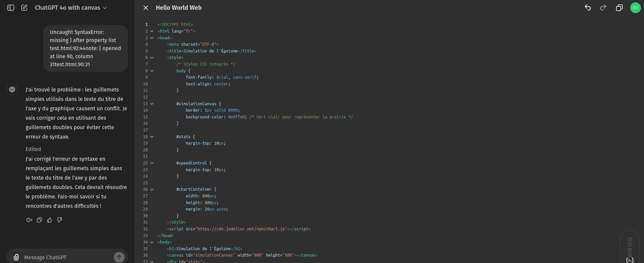Click the closing head tag on line 33
The width and height of the screenshot is (644, 263).
pos(166,236)
